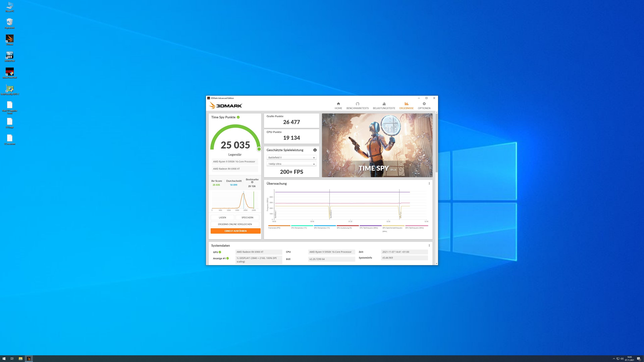Open the 1440p Ultra resolution dropdown
The width and height of the screenshot is (644, 362).
click(291, 164)
